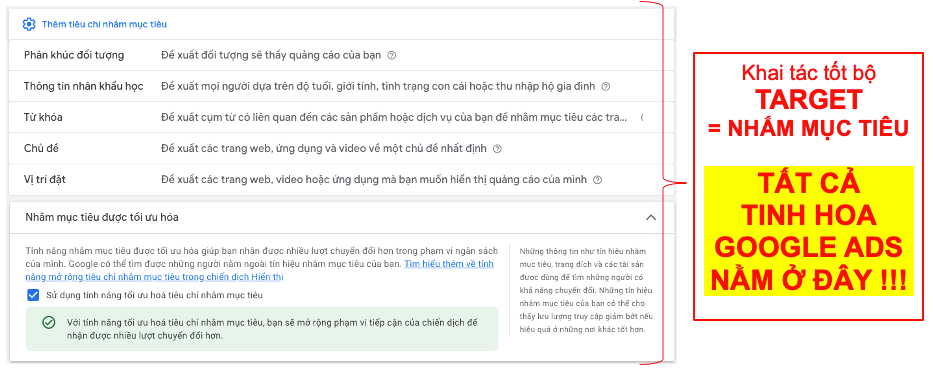Select the Từ khóa targeting row

tap(341, 117)
